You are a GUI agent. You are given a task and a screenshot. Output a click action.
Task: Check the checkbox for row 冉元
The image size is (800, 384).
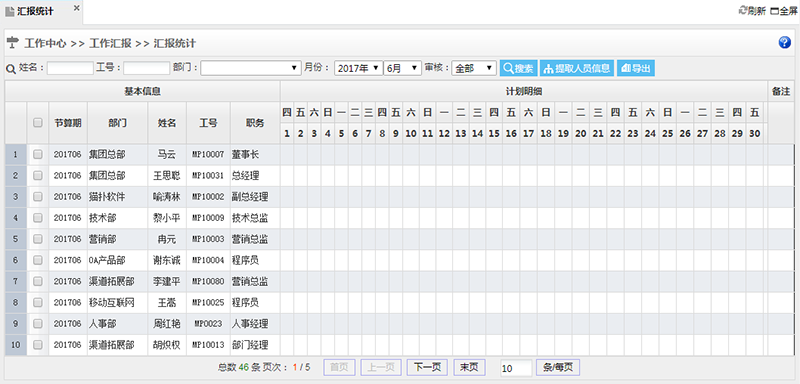(x=38, y=239)
